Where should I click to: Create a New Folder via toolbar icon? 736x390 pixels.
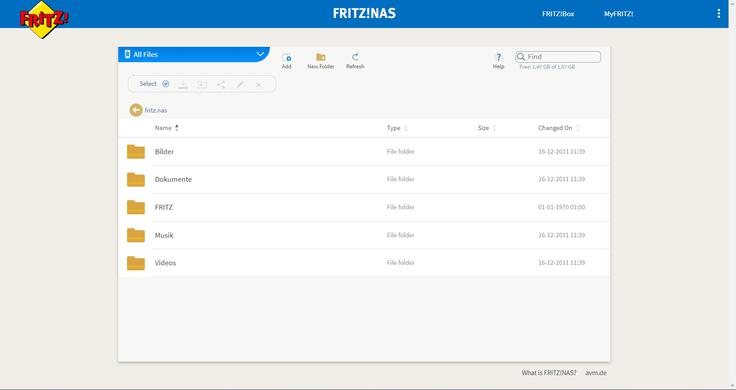tap(321, 57)
